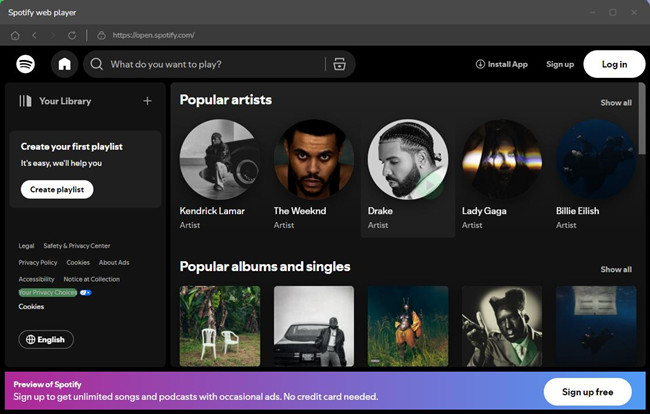Screen dimensions: 650x414
Task: Click the privacy choices toggle icon
Action: [x=85, y=293]
